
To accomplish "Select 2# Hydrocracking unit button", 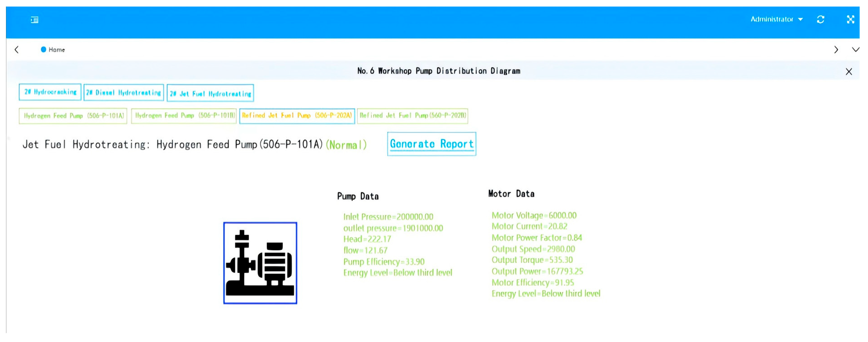I will [x=50, y=92].
